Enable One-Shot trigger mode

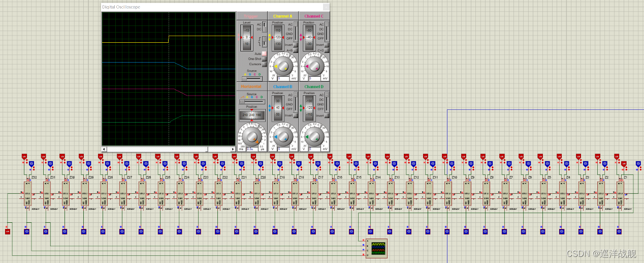coord(264,59)
